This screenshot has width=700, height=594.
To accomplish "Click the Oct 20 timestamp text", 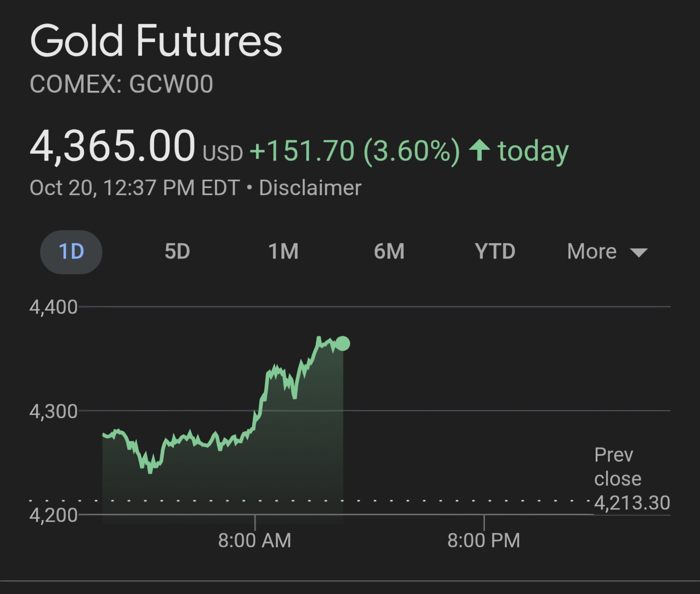I will tap(134, 188).
